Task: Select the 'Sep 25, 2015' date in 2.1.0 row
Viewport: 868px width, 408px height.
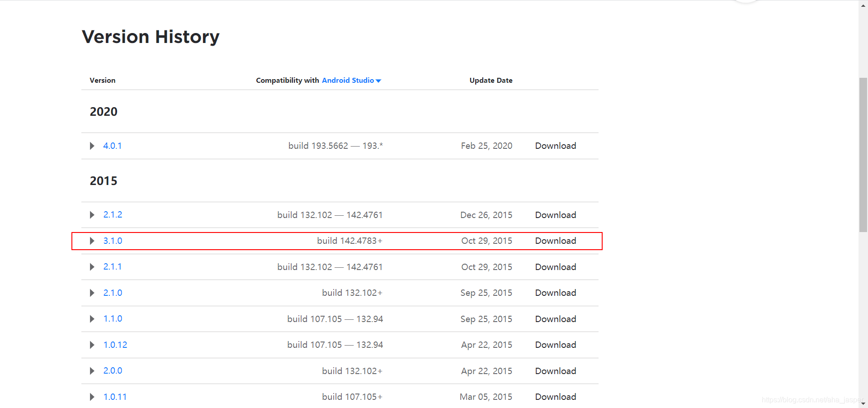Action: [x=486, y=293]
